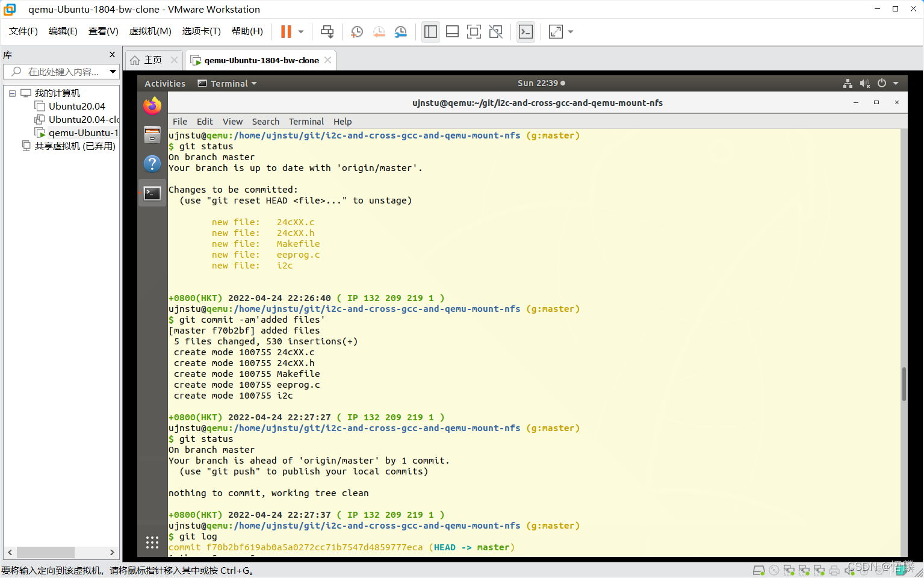Open the 选项卡(T) menu

[202, 31]
